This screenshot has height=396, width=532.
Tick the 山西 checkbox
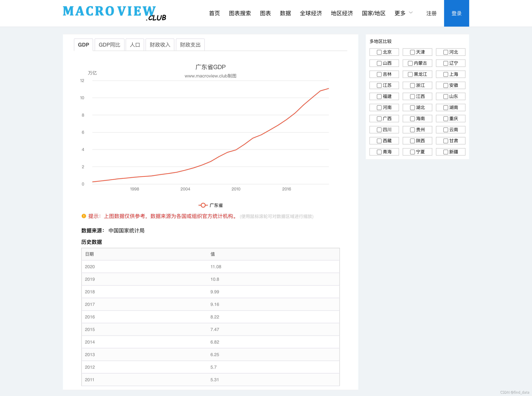coord(379,63)
